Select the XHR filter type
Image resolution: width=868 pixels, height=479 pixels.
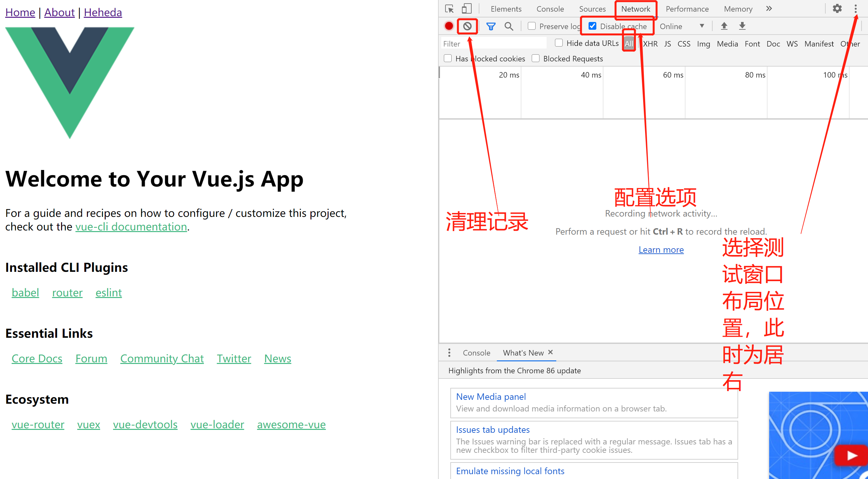tap(650, 44)
